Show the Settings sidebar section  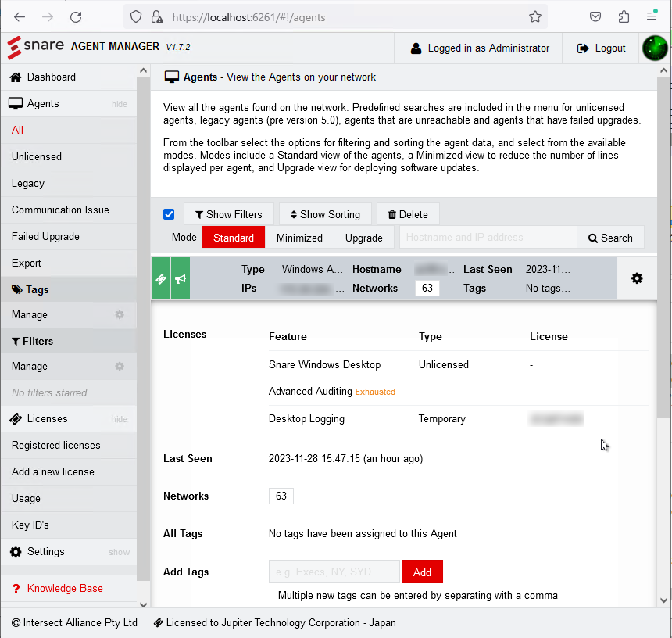tap(119, 552)
